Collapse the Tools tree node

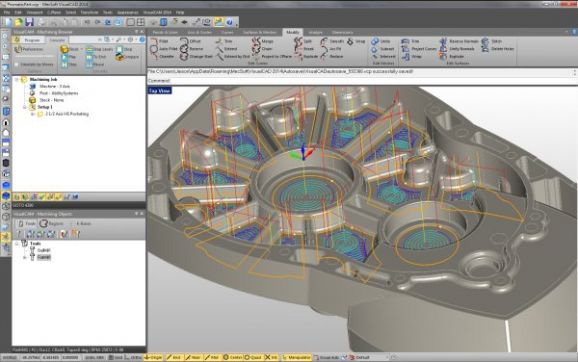[x=17, y=244]
